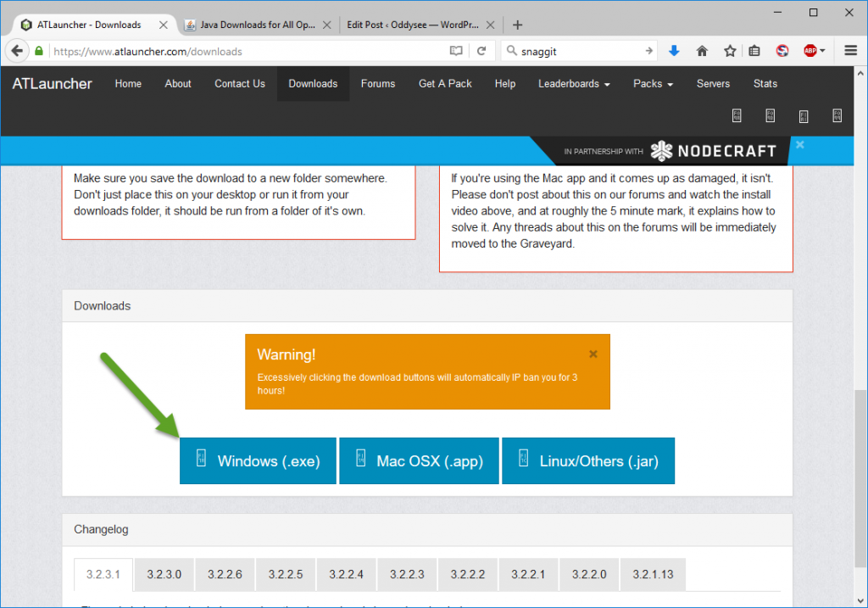The height and width of the screenshot is (608, 868).
Task: Open the Firefox downloads arrow
Action: tap(674, 51)
